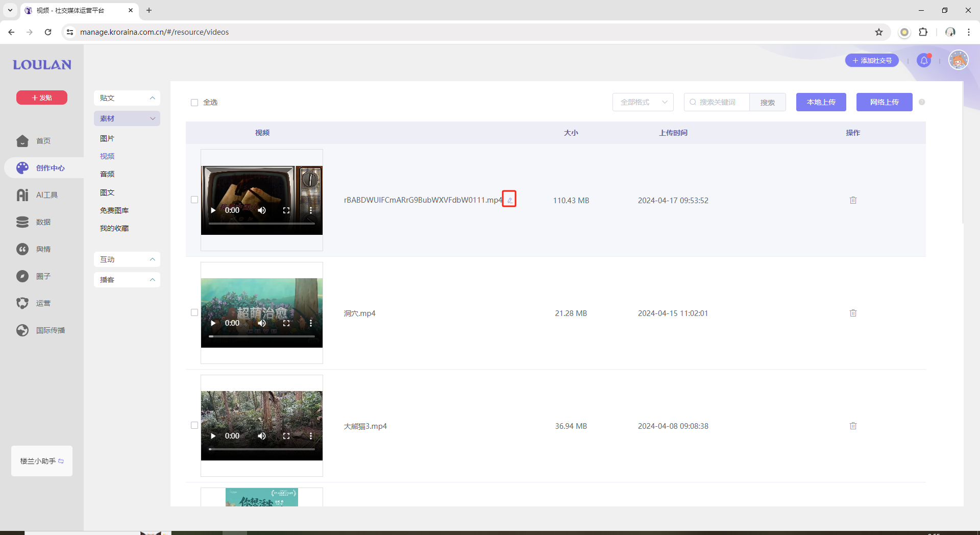This screenshot has width=980, height=535.
Task: Expand the 播客 menu group
Action: 127,280
